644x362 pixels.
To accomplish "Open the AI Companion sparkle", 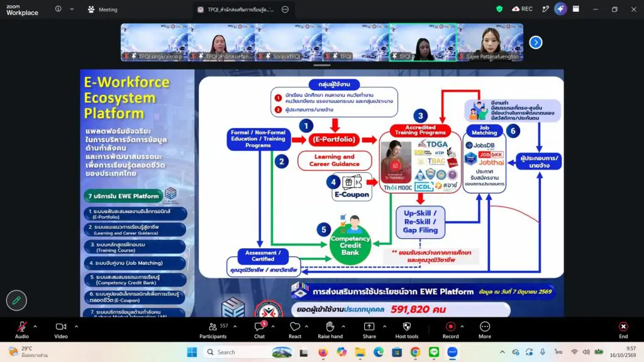I will 560,9.
